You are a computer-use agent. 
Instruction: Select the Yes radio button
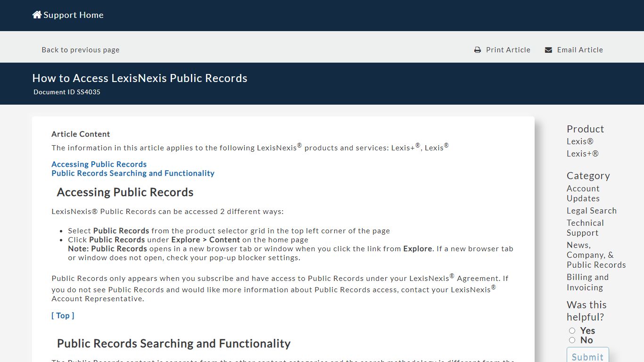tap(572, 331)
